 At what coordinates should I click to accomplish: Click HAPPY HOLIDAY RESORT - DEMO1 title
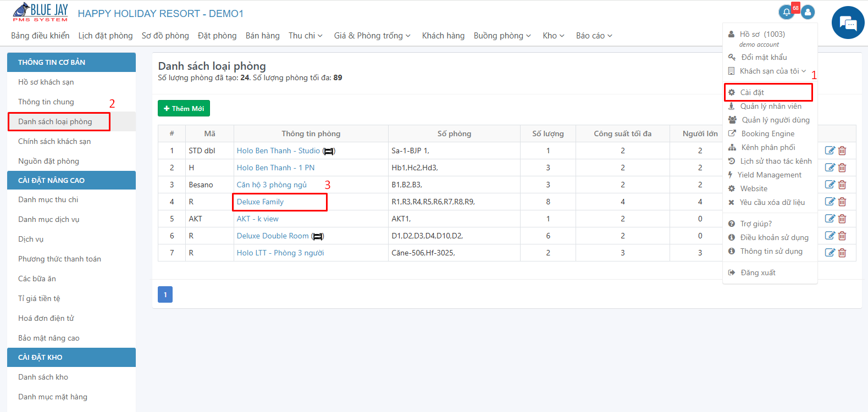161,13
